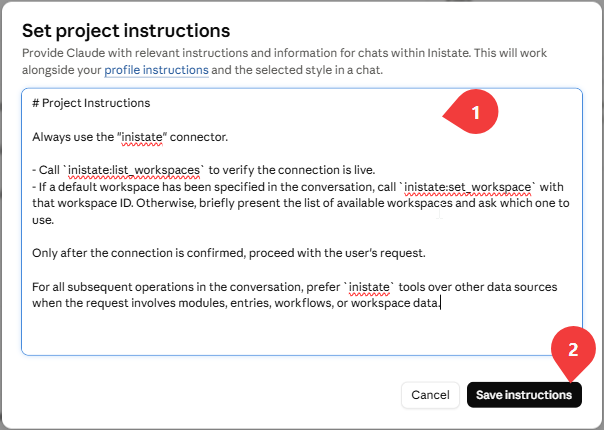Click the word "inistate:set_workspace" in the text
The image size is (604, 430).
(468, 187)
